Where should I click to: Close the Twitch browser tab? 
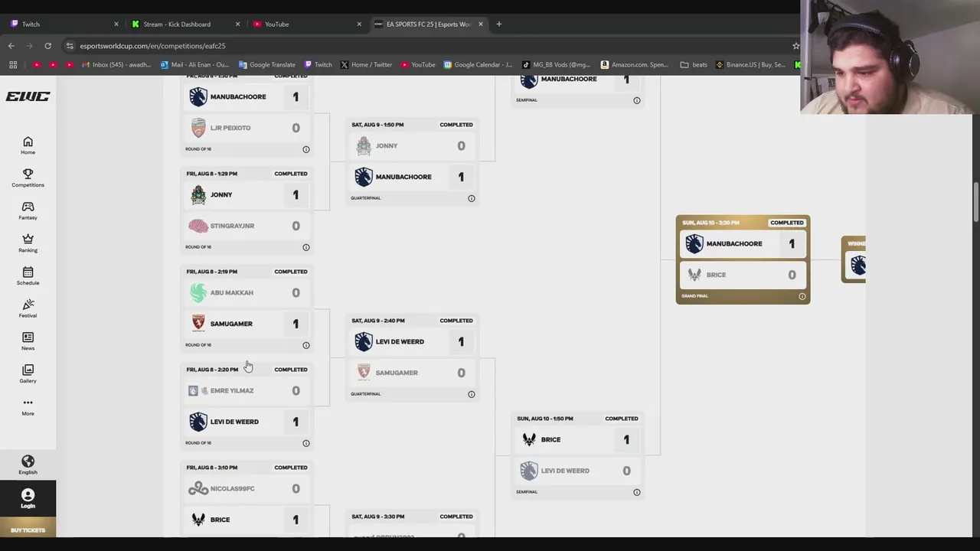pos(116,24)
